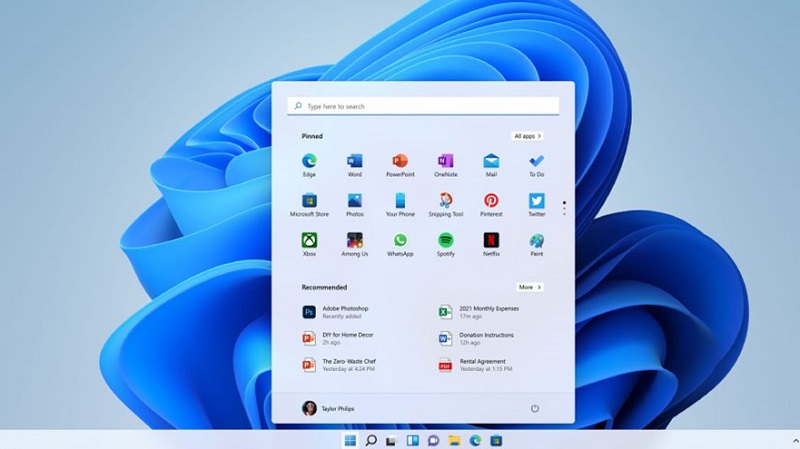Screen dimensions: 800x449
Task: Open the Netflix app icon
Action: 491,244
